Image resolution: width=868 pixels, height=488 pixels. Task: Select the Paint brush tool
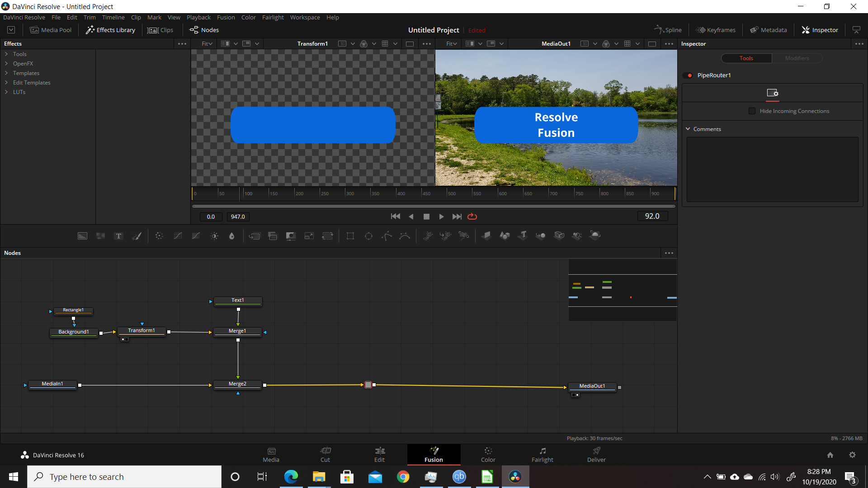tap(137, 236)
